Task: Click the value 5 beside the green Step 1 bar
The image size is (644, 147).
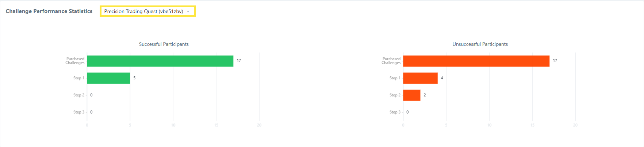Action: tap(134, 78)
